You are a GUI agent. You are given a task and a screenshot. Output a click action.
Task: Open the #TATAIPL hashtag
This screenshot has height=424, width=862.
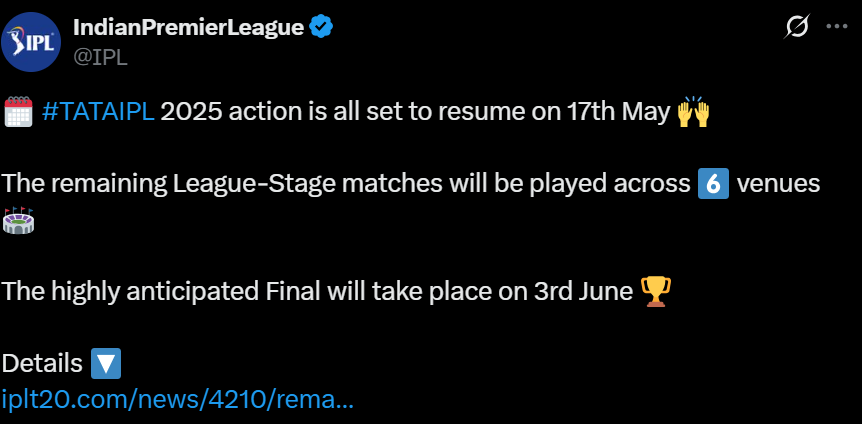(98, 112)
